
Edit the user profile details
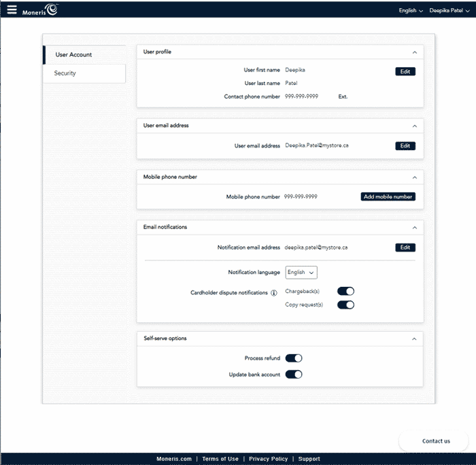point(405,71)
